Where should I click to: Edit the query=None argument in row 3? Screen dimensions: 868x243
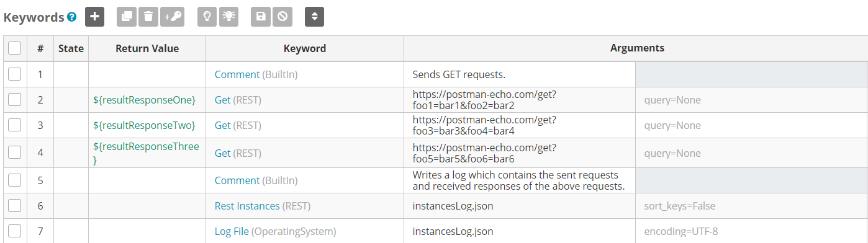[x=751, y=126]
